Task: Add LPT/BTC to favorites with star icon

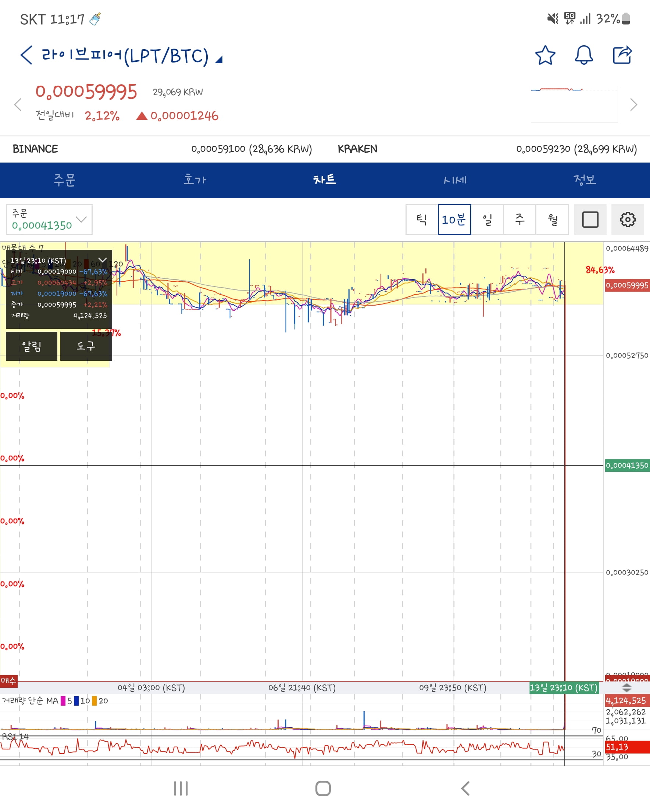Action: click(545, 56)
